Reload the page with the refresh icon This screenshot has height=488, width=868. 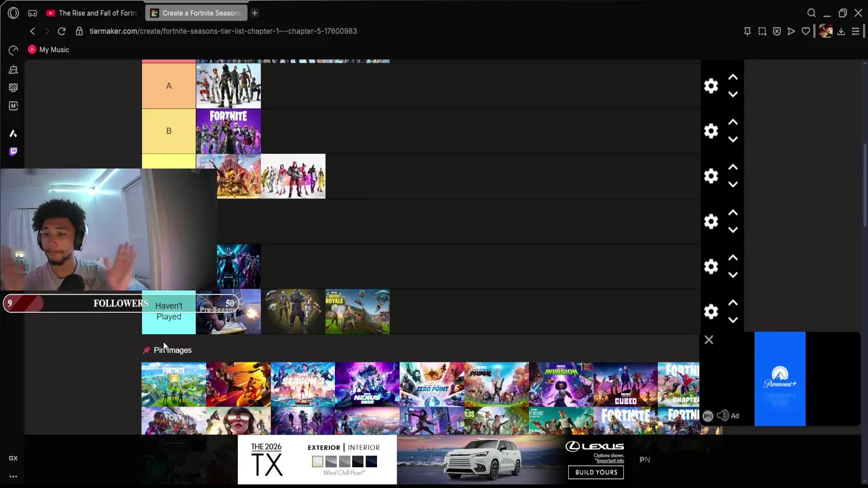coord(62,31)
